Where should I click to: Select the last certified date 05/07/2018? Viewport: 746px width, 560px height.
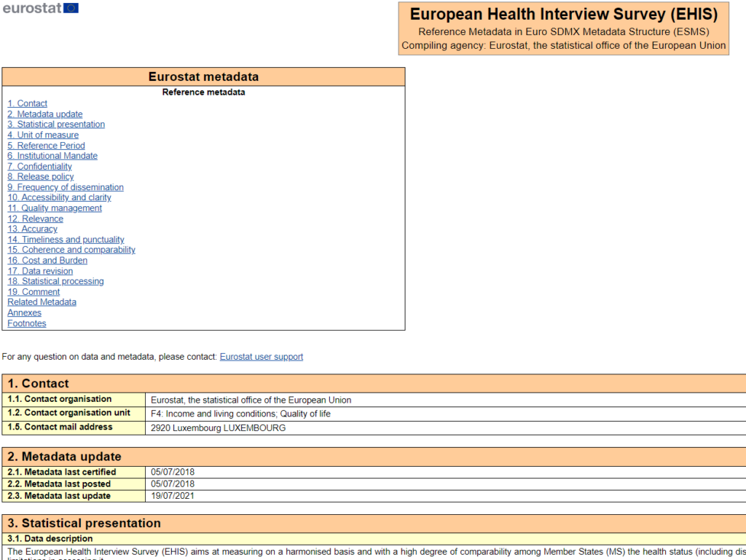coord(173,472)
